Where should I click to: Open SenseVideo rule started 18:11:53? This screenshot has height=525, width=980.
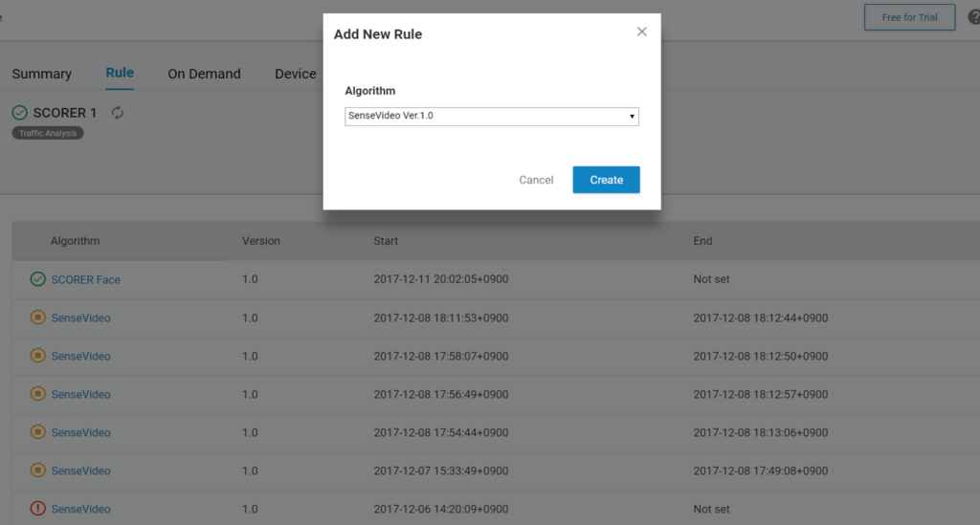80,317
